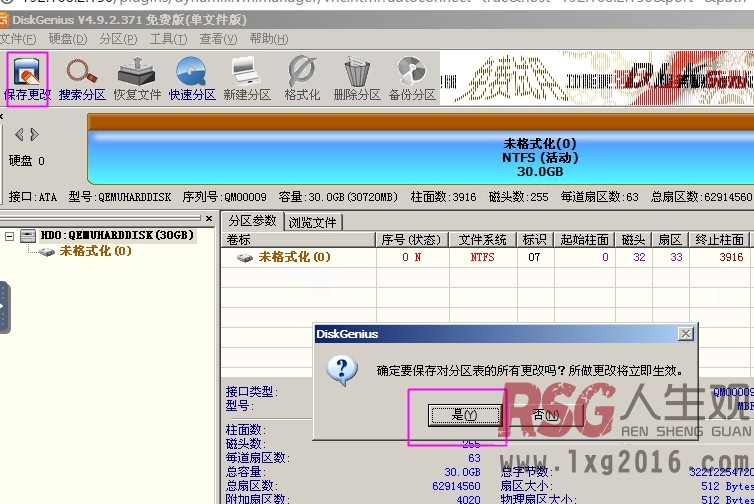Open the 查看(V) menu

pos(218,39)
